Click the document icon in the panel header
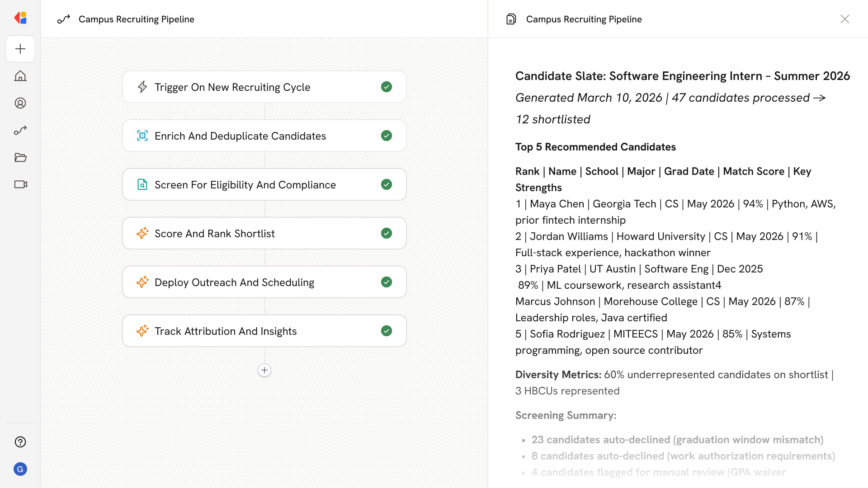868x488 pixels. point(511,19)
